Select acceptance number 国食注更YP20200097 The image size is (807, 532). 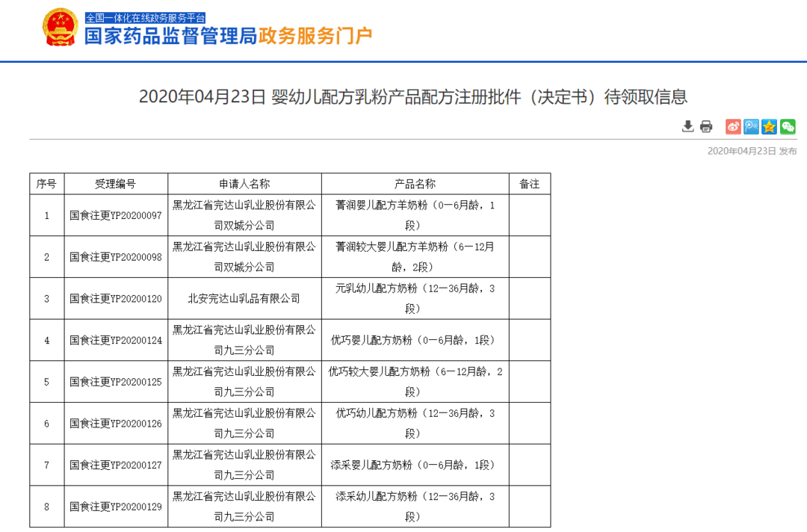(x=116, y=216)
